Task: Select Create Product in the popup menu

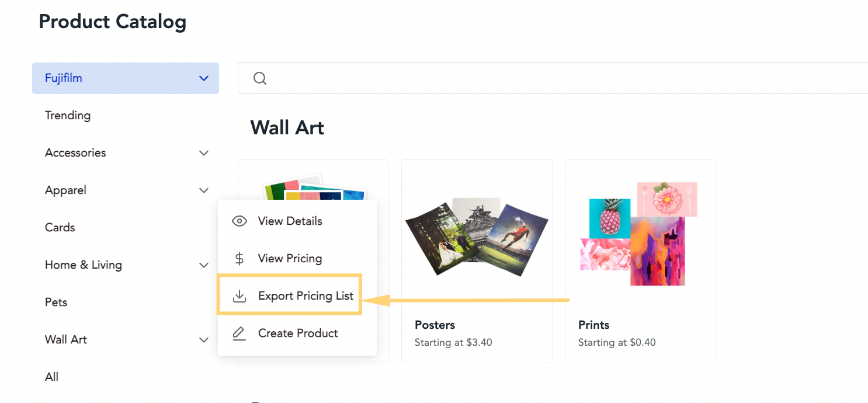Action: tap(297, 333)
